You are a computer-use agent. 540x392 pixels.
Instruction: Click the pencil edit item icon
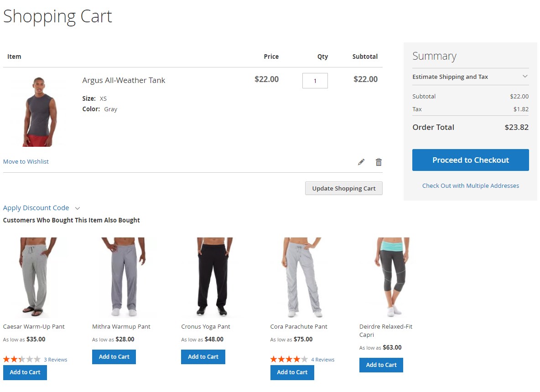click(361, 162)
